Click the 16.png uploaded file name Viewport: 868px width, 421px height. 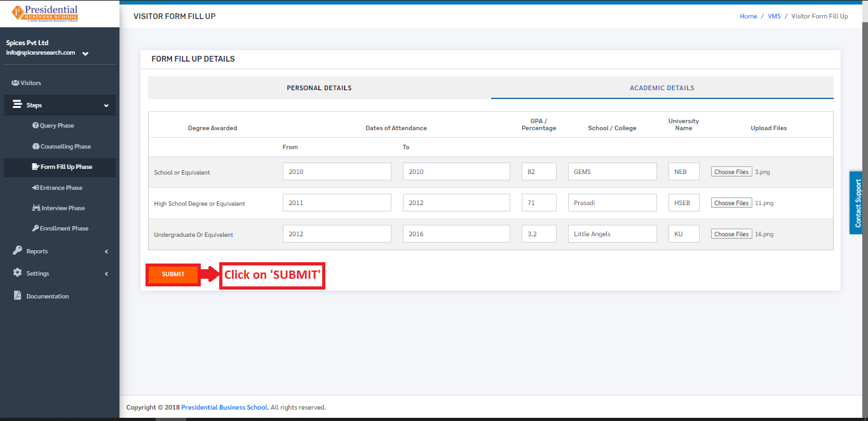764,234
